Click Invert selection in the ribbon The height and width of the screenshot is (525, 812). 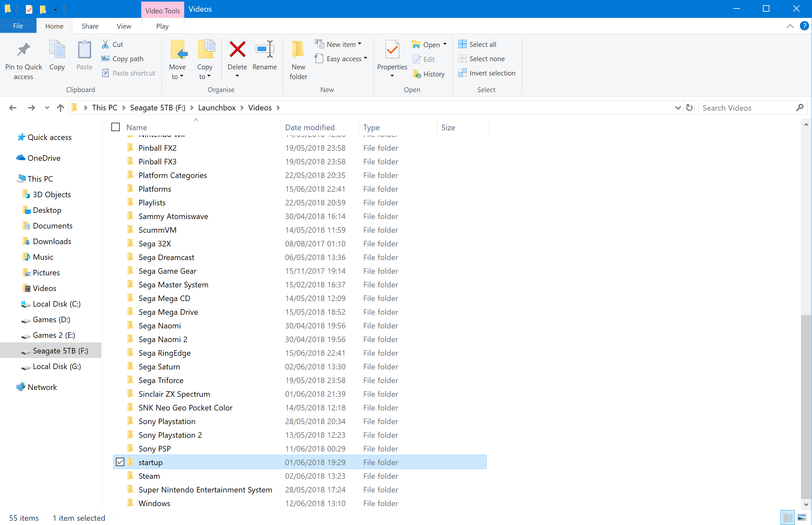coord(487,73)
